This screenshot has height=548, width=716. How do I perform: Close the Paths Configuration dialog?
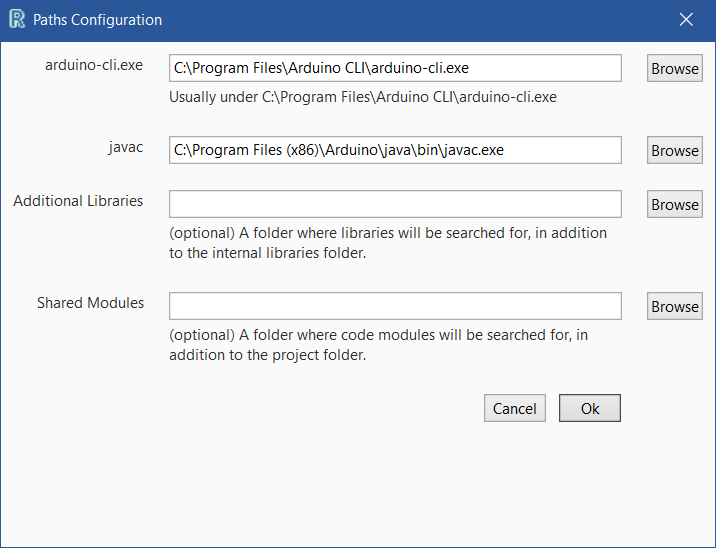pyautogui.click(x=686, y=19)
